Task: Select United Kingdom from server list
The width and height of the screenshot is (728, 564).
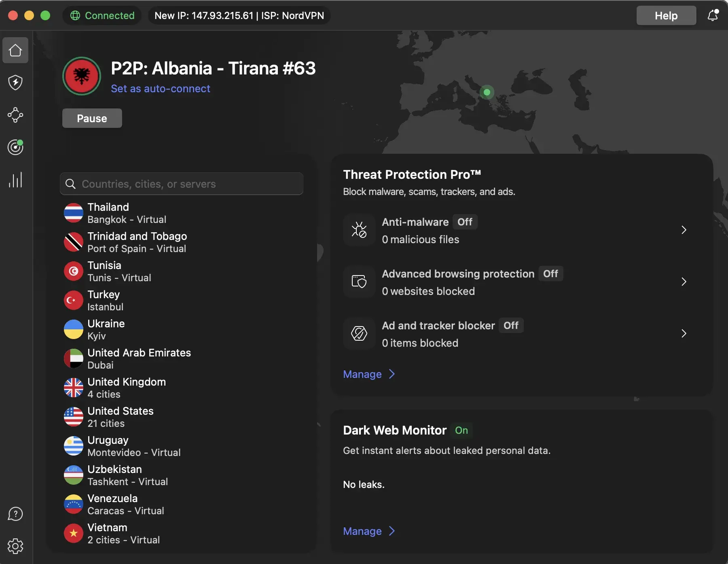Action: tap(126, 388)
